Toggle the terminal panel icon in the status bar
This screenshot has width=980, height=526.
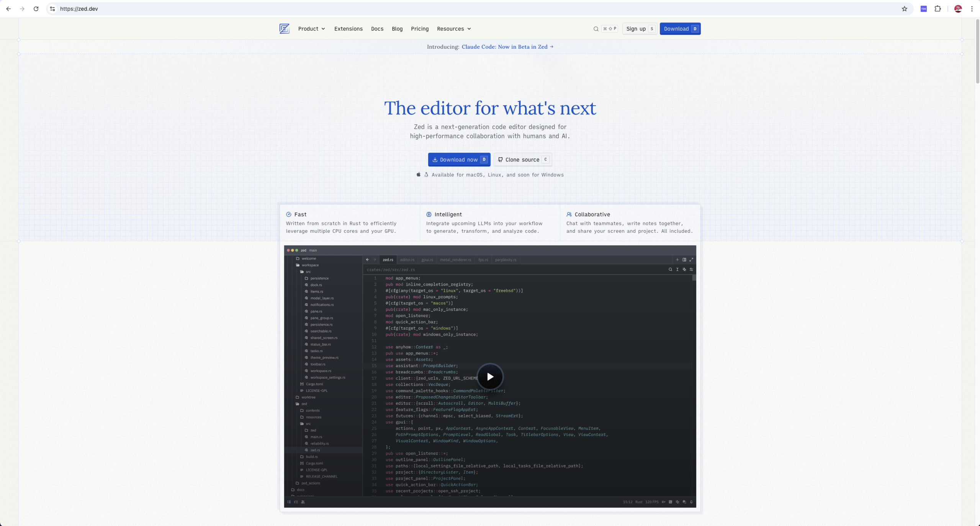tap(670, 502)
